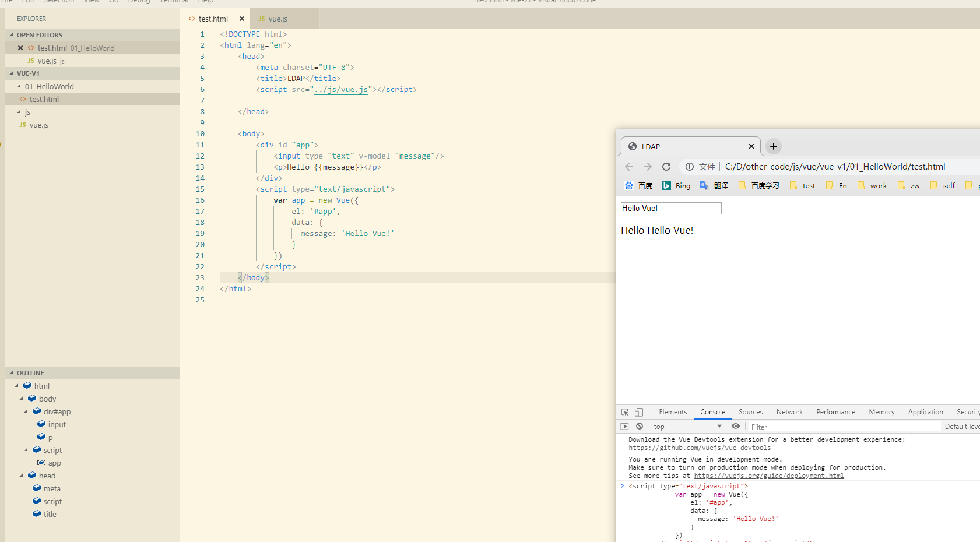Collapse the 01_HelloWorld folder

[19, 86]
